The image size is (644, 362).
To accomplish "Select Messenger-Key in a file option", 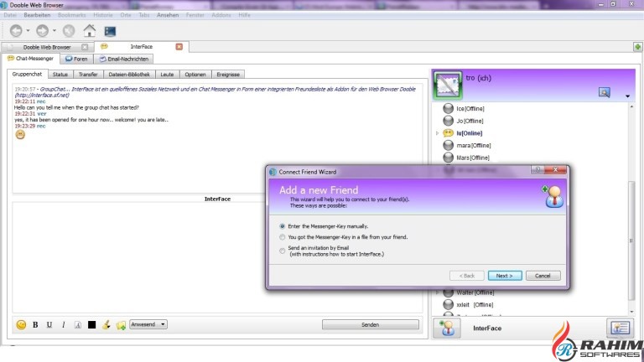I will [282, 237].
